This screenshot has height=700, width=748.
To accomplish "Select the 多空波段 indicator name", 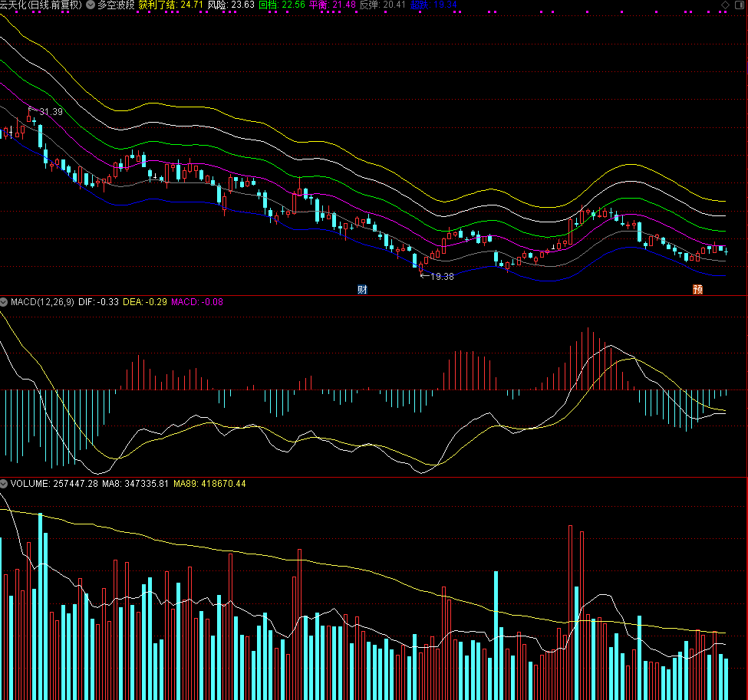I will coord(116,5).
